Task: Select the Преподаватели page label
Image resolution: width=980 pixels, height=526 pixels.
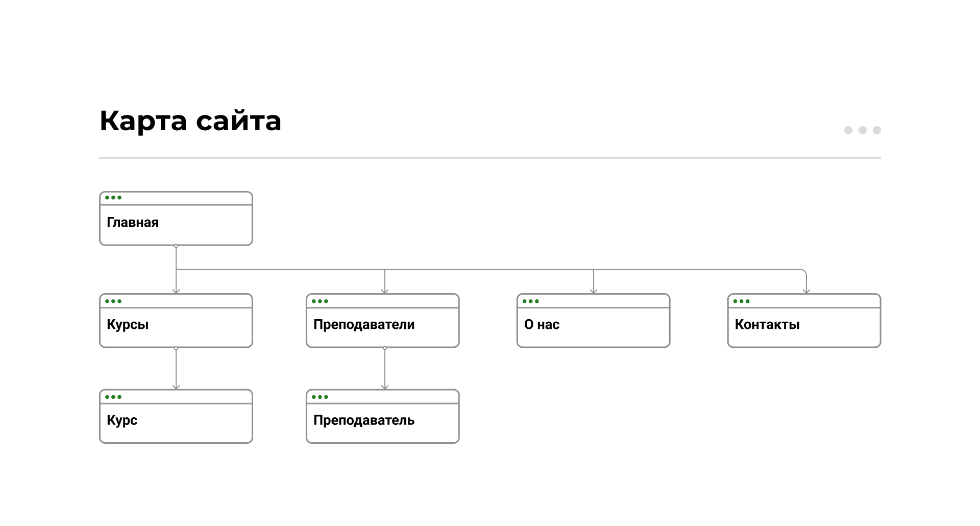Action: tap(364, 325)
